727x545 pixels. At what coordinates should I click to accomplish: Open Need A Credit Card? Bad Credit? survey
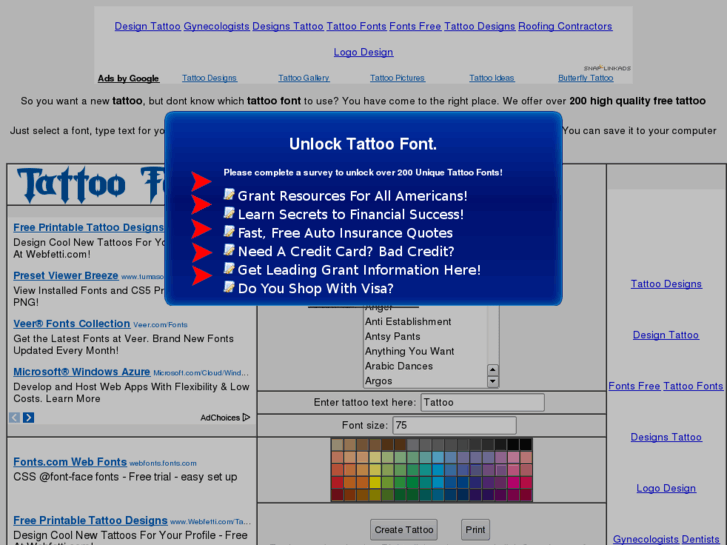click(346, 251)
